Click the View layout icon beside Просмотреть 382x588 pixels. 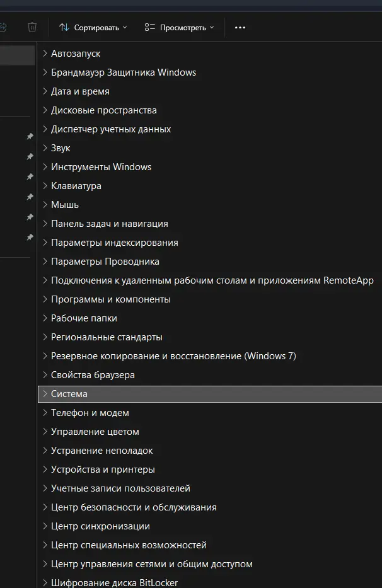[x=149, y=27]
